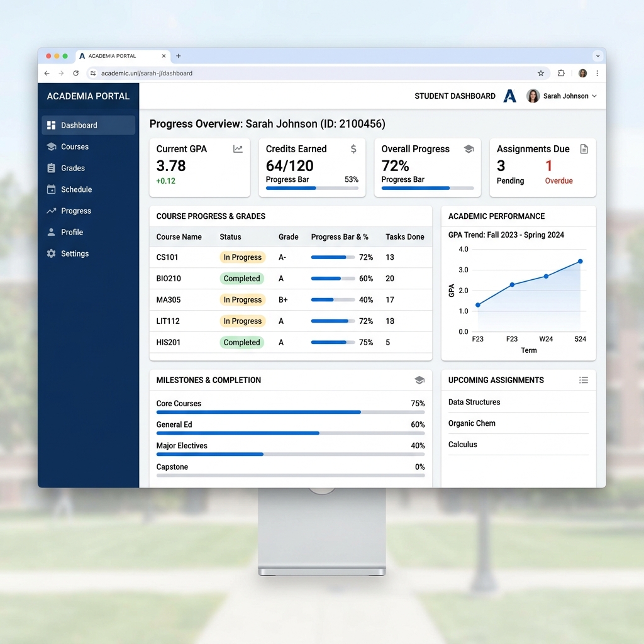The width and height of the screenshot is (644, 644).
Task: Select the Schedule calendar icon
Action: pyautogui.click(x=52, y=189)
